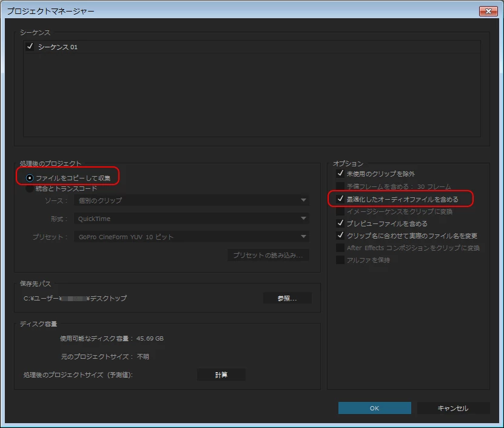Click the 30 フレーム handle frames value
504x428 pixels.
(434, 186)
